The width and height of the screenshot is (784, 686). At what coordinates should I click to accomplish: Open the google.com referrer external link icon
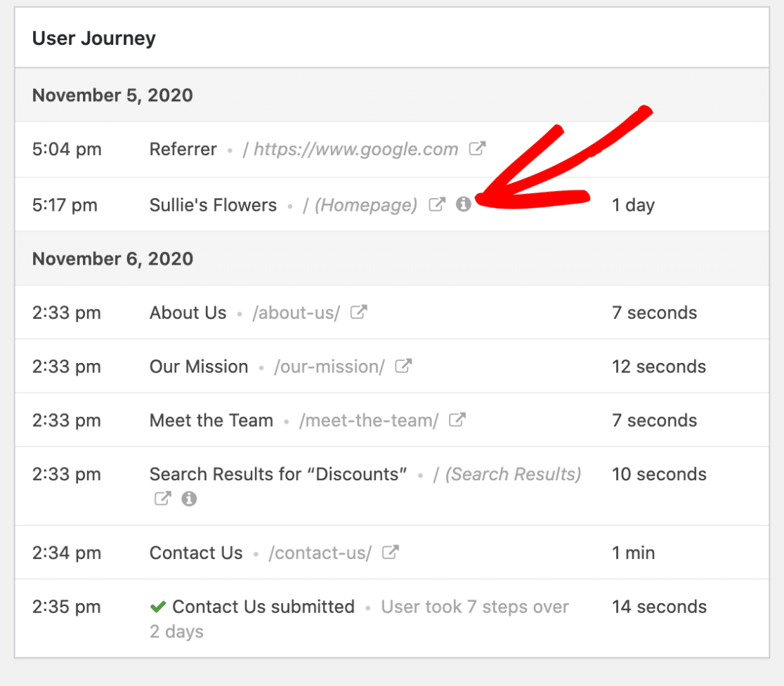tap(478, 148)
